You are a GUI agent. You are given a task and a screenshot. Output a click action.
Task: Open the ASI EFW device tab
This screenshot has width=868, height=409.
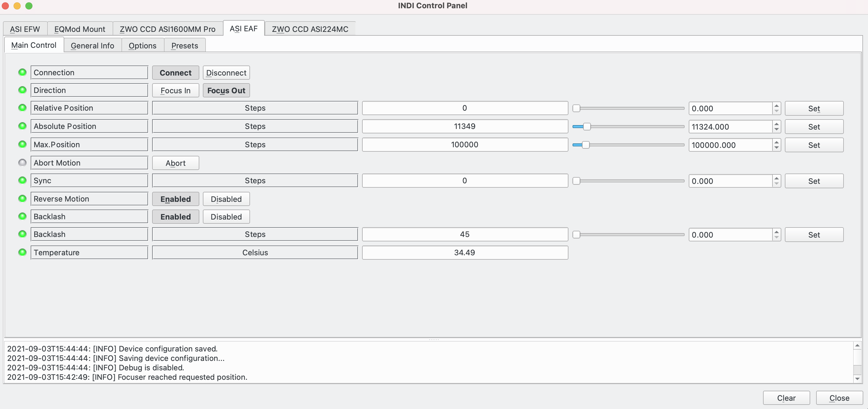pyautogui.click(x=25, y=29)
